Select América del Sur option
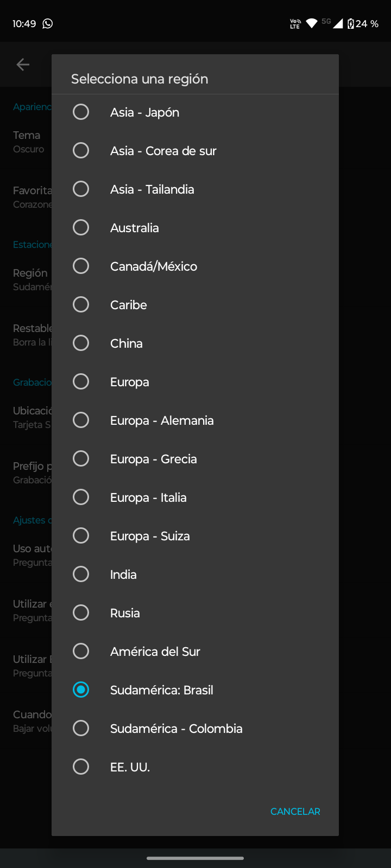This screenshot has width=391, height=868. click(x=81, y=652)
